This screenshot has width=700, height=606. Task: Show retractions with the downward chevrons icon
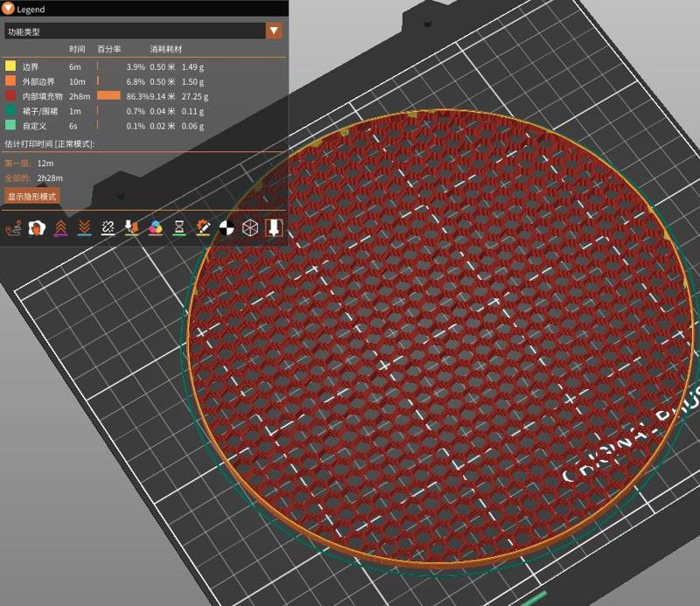[x=83, y=227]
